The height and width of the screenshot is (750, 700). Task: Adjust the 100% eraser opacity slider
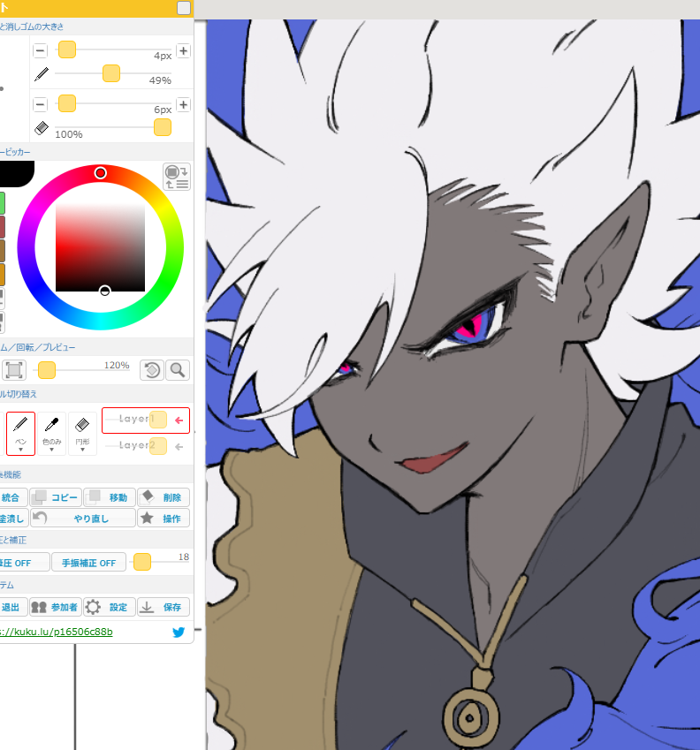(x=163, y=127)
